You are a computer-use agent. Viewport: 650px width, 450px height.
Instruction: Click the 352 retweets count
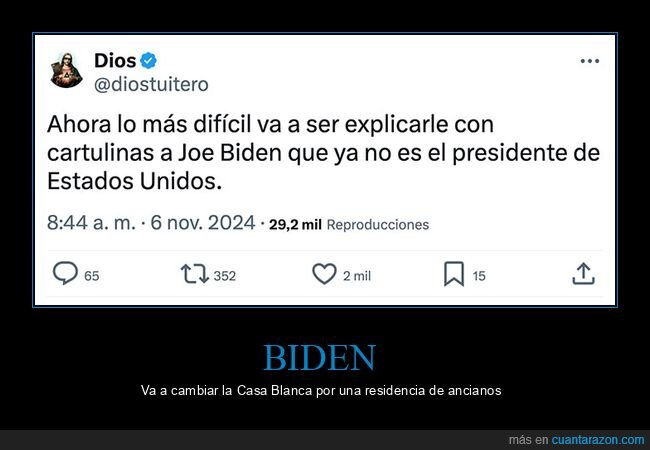pyautogui.click(x=225, y=276)
